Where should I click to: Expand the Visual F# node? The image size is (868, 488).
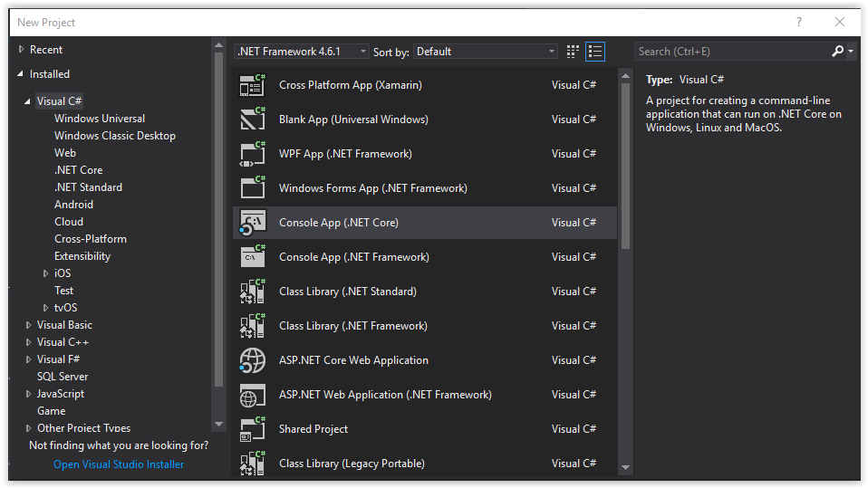(x=28, y=359)
